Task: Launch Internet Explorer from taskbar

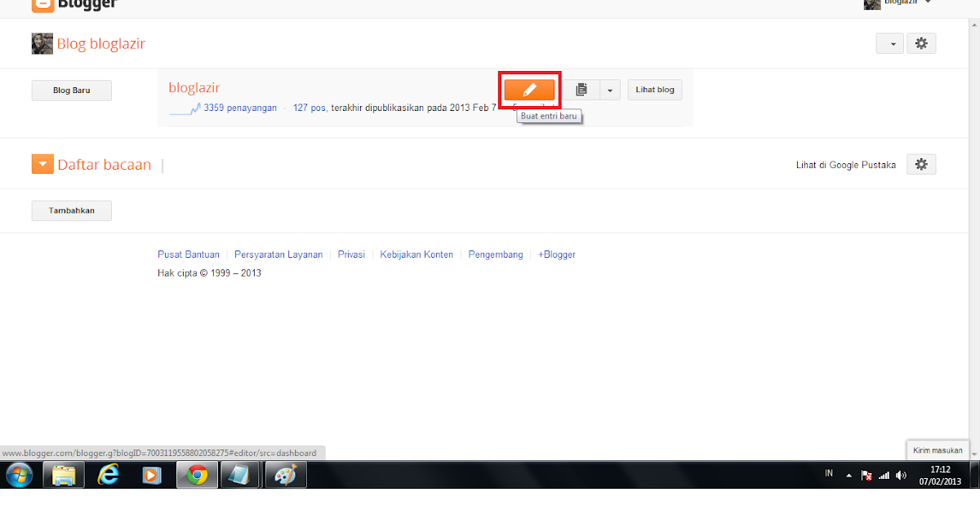Action: click(x=108, y=475)
